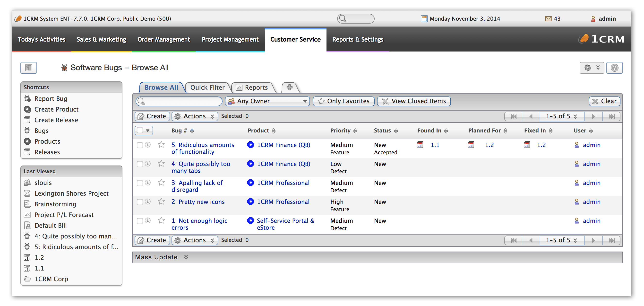644x306 pixels.
Task: Toggle View Closed Items filter
Action: point(414,101)
